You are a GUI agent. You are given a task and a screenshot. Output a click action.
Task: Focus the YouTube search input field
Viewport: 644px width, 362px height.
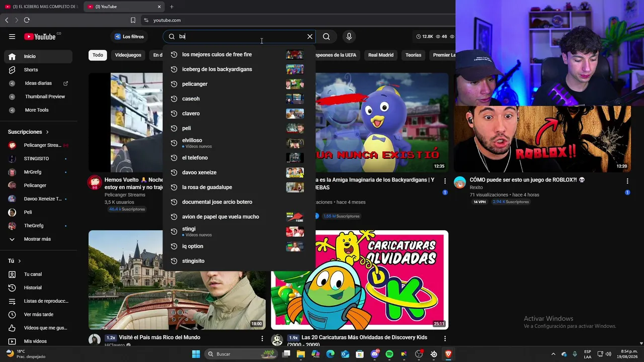tap(239, 36)
